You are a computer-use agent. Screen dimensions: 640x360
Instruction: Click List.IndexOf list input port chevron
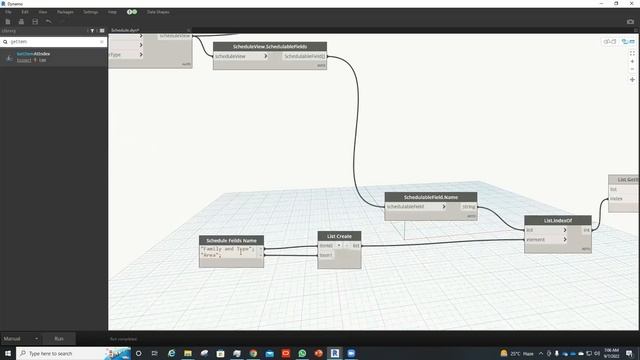pyautogui.click(x=564, y=230)
